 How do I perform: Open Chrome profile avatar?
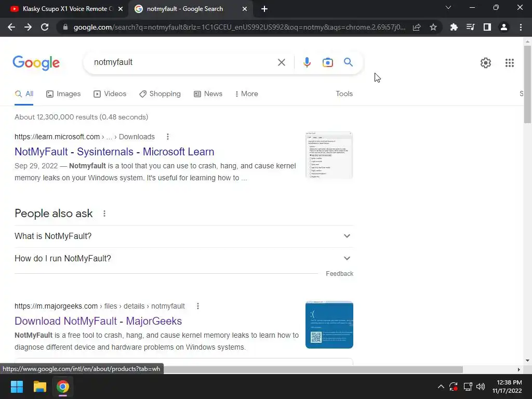click(x=504, y=27)
